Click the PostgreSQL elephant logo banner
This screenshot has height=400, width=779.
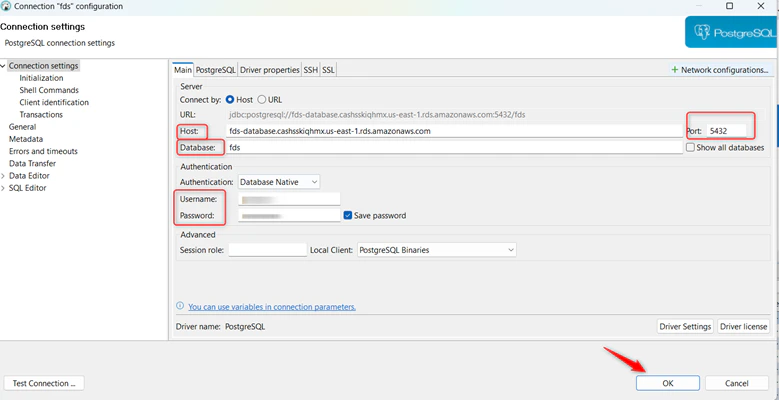coord(732,32)
